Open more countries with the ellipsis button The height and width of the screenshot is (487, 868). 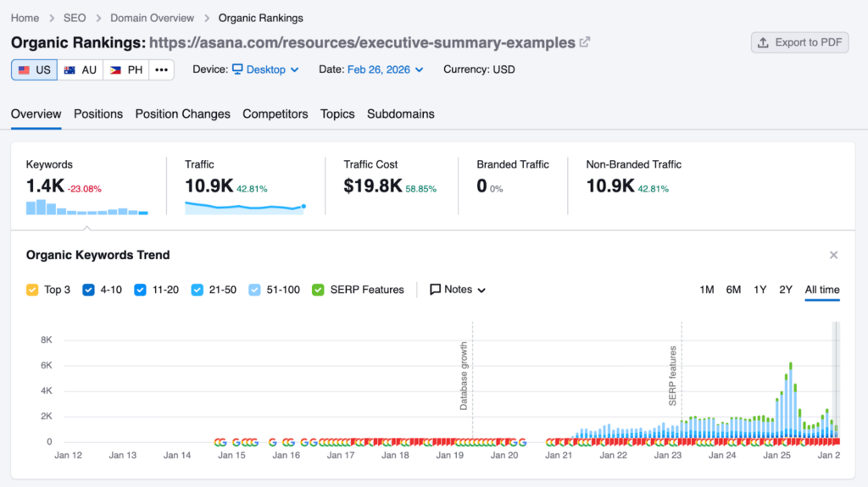[x=161, y=69]
